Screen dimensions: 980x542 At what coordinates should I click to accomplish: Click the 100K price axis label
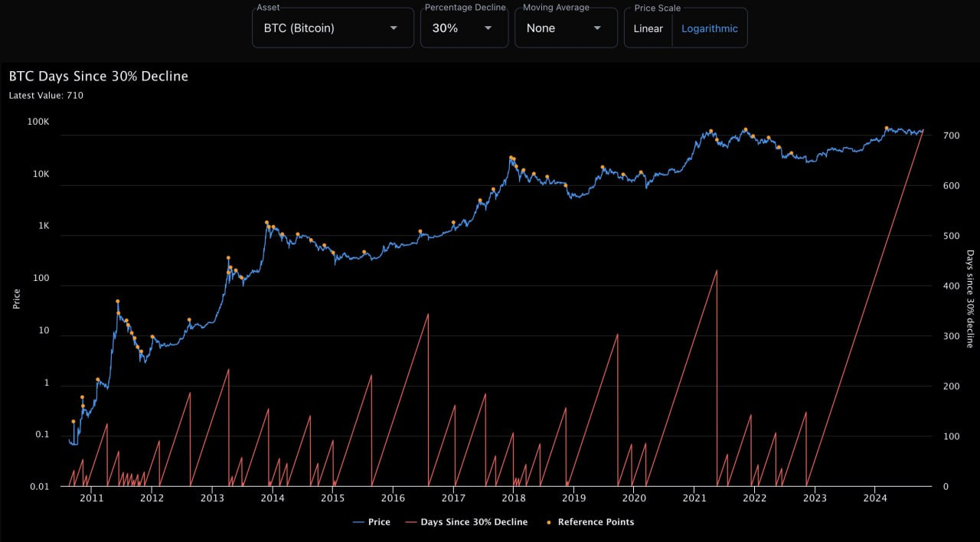(x=38, y=122)
